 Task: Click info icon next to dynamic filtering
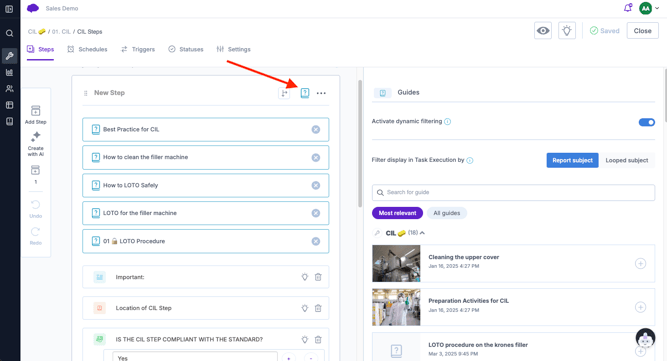pos(448,122)
